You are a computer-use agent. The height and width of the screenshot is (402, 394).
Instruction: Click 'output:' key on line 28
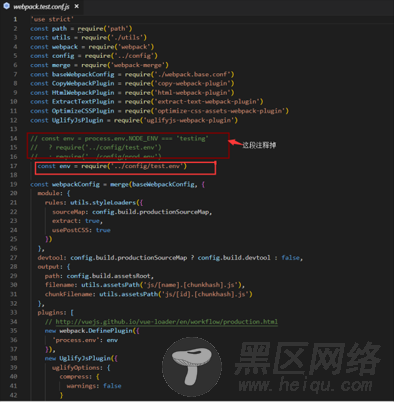tap(50, 267)
